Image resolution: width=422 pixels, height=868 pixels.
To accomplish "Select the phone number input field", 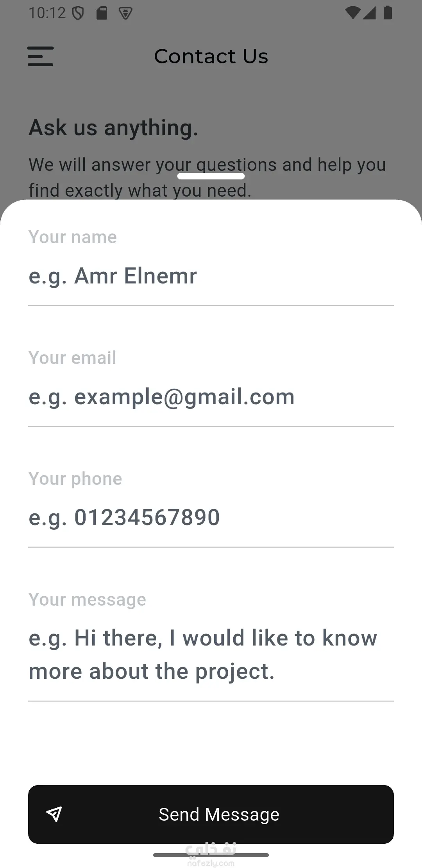I will pyautogui.click(x=211, y=518).
